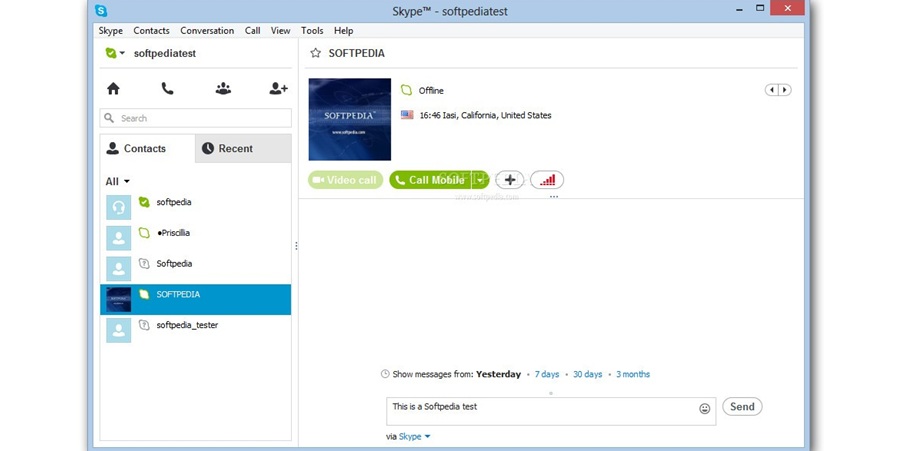904x451 pixels.
Task: Open the All contacts filter dropdown
Action: [118, 181]
